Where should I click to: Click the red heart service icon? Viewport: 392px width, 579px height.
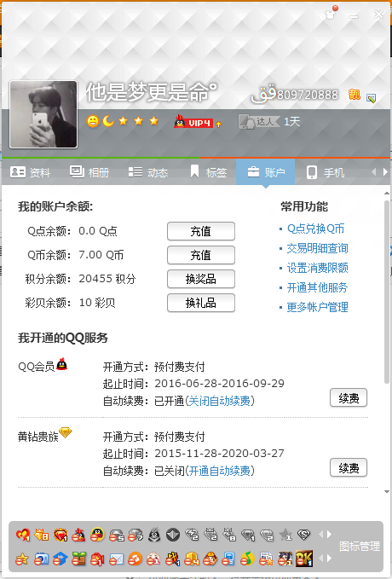pyautogui.click(x=22, y=535)
